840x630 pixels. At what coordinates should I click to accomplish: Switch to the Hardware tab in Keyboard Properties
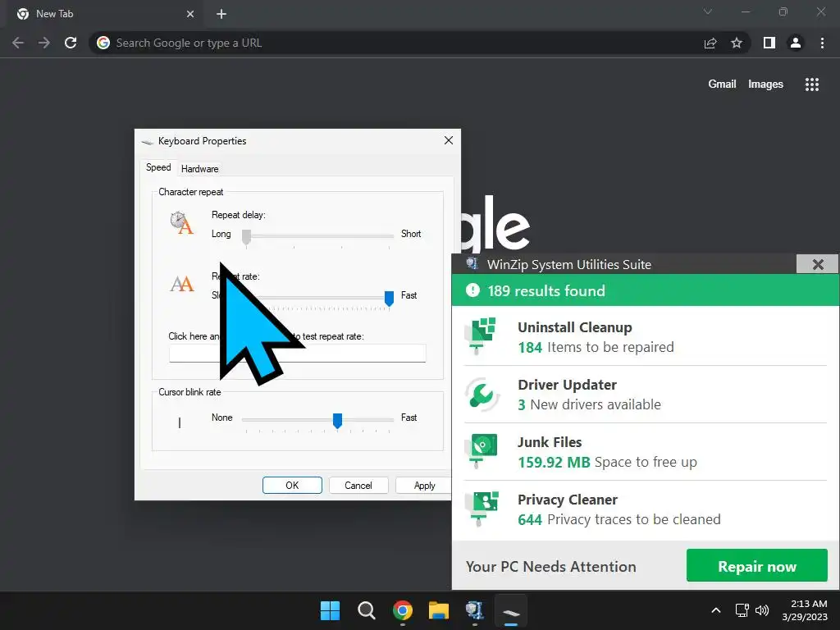(200, 169)
